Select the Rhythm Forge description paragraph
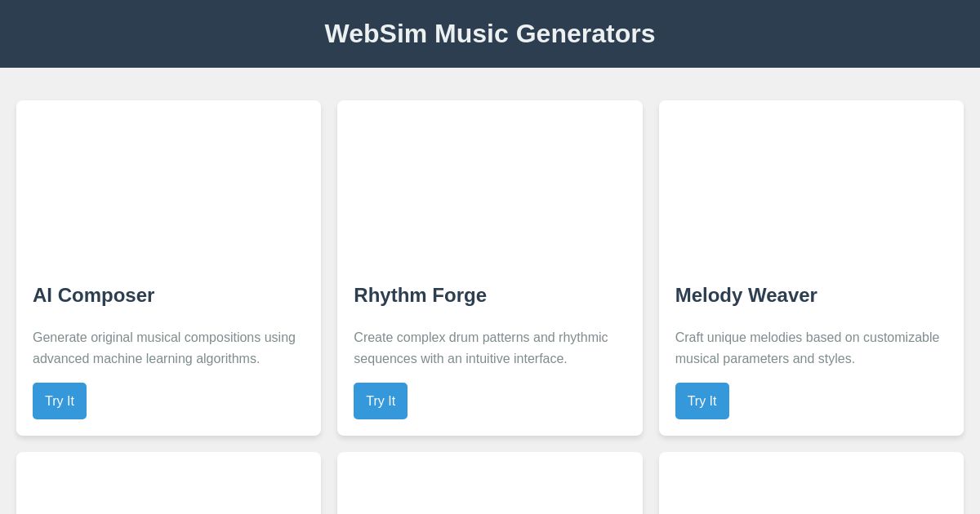Viewport: 980px width, 514px height. point(480,348)
